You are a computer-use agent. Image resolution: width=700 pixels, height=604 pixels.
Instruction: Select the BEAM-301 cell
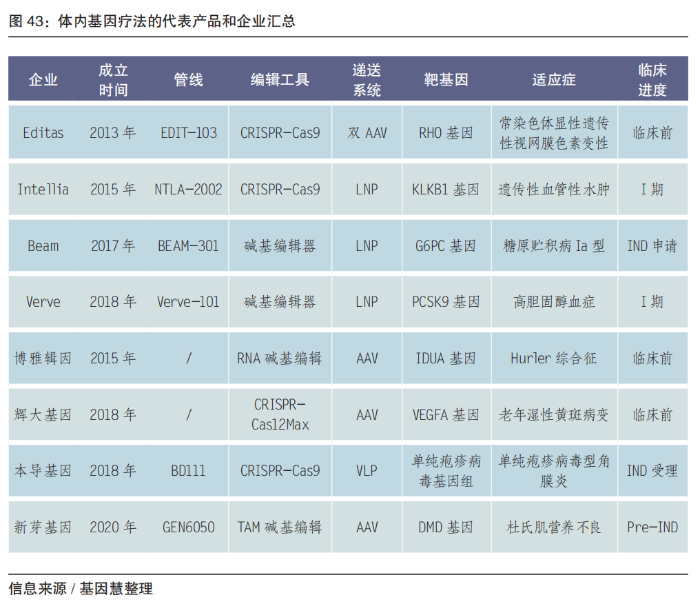click(x=188, y=245)
